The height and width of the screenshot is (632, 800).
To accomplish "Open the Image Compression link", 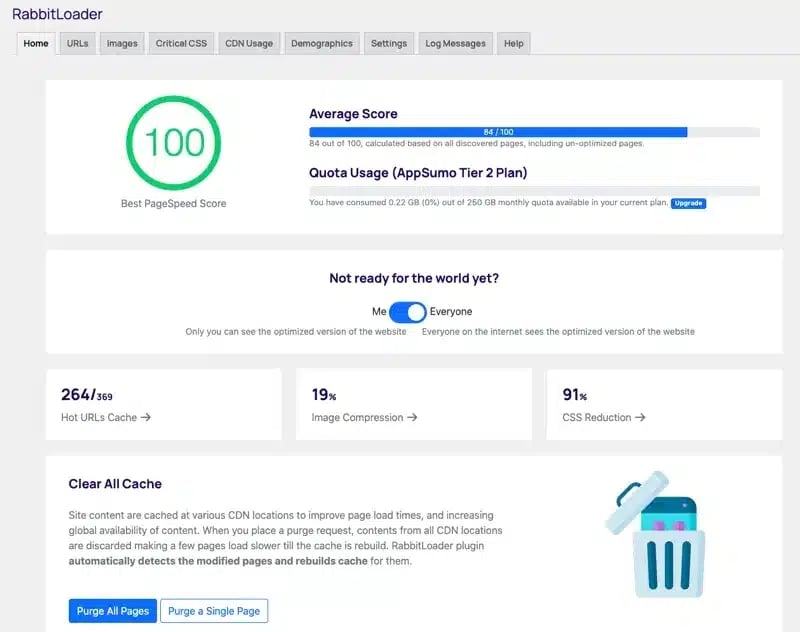I will 364,417.
